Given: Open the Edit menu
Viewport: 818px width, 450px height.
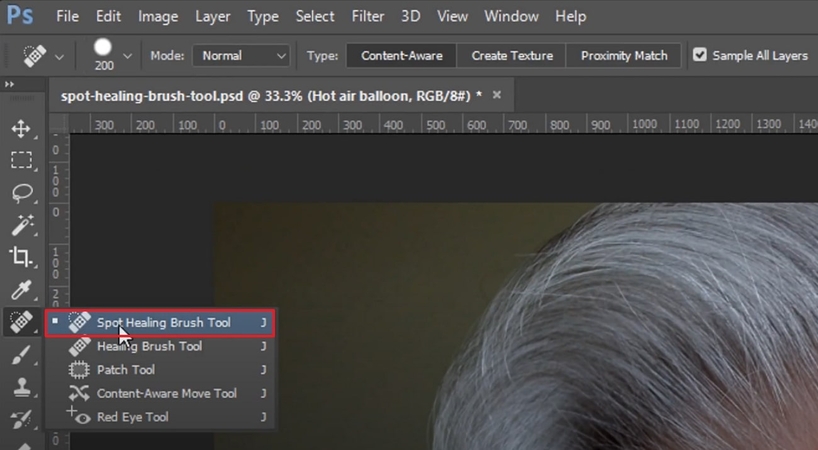Looking at the screenshot, I should click(108, 16).
